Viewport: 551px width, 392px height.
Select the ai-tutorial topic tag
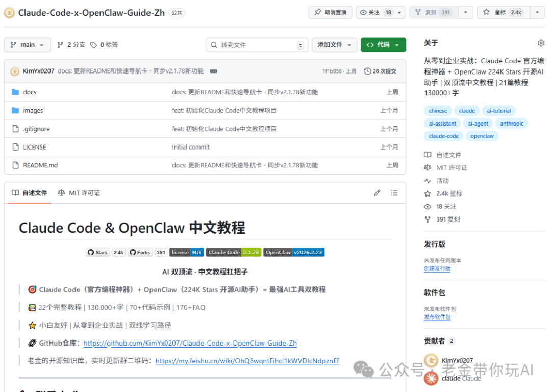pos(498,111)
